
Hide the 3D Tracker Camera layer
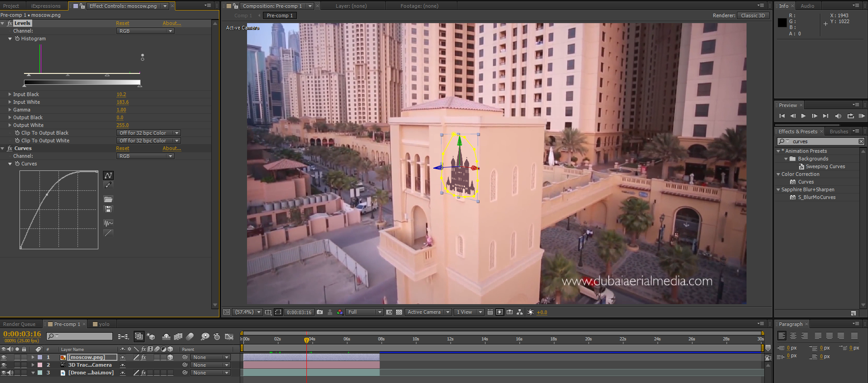(x=4, y=365)
